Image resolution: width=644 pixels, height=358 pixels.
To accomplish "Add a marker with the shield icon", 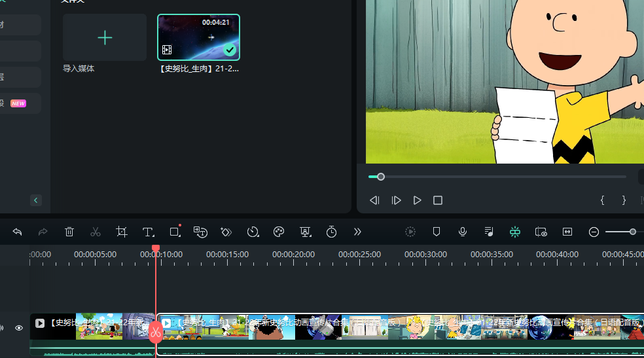I will click(x=437, y=232).
